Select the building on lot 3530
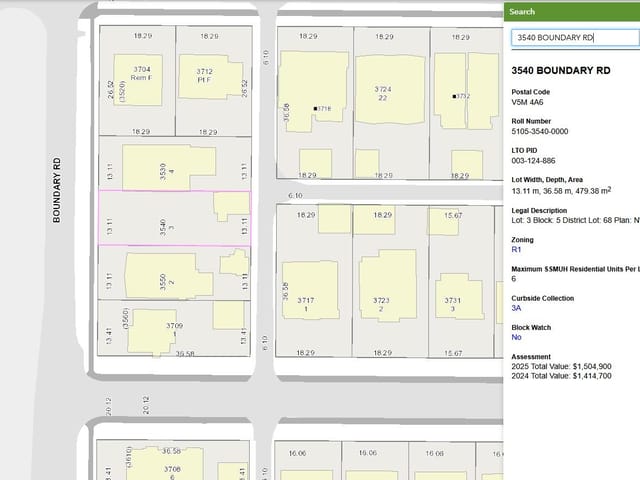 pos(169,167)
